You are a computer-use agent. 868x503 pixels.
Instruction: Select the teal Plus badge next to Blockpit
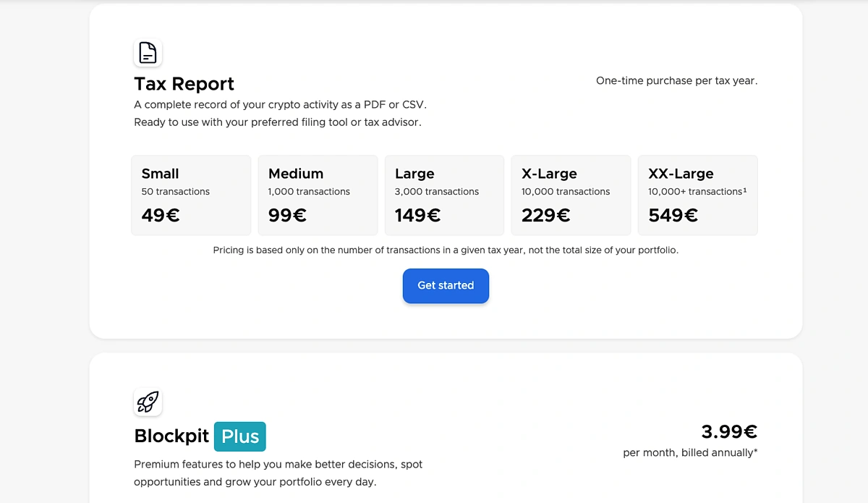(x=239, y=436)
